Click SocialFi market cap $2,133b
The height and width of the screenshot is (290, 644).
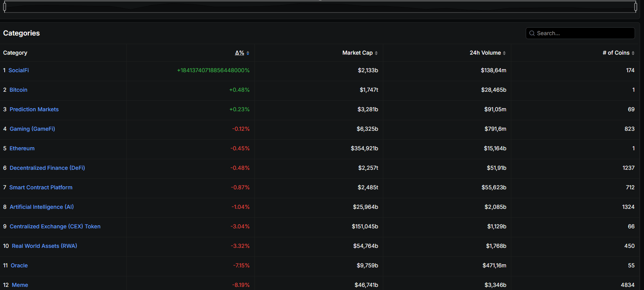click(368, 70)
